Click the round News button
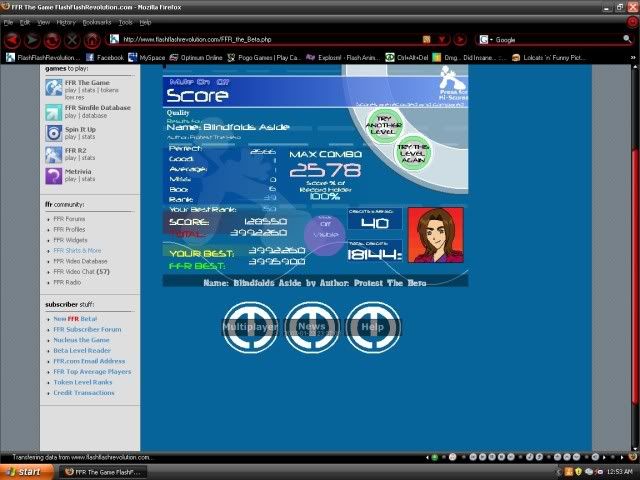The width and height of the screenshot is (640, 480). click(x=311, y=327)
